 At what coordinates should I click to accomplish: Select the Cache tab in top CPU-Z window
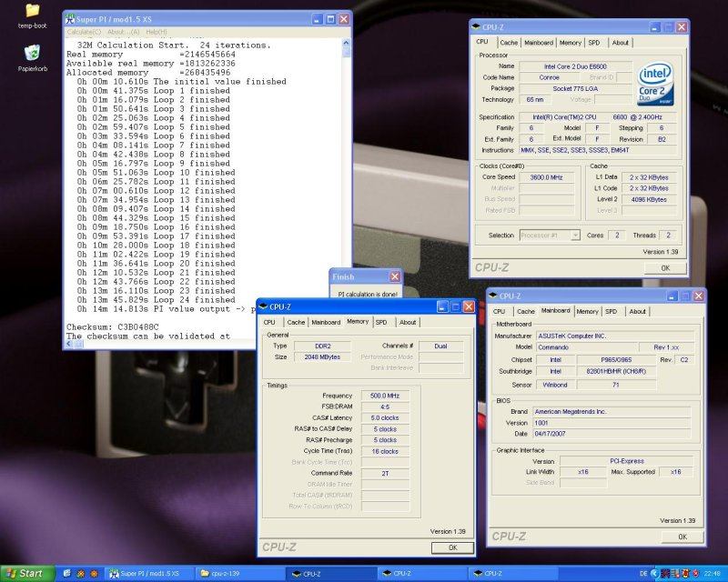pos(509,43)
